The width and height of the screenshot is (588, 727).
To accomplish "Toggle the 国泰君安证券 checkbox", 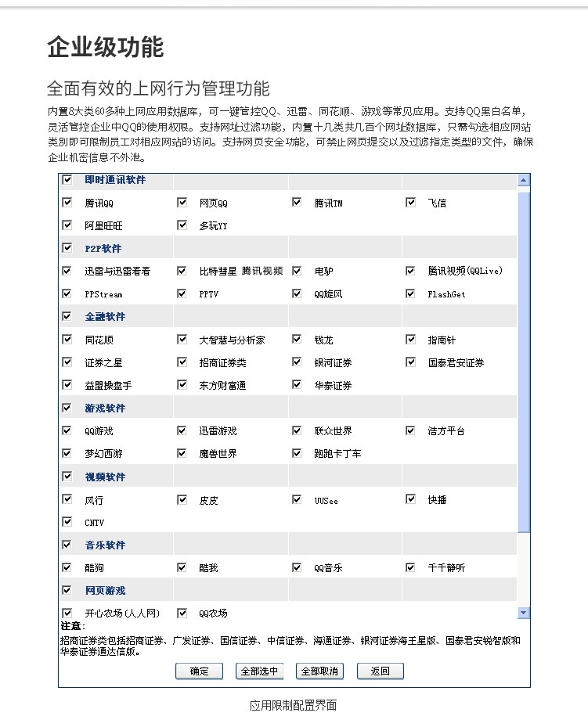I will tap(410, 362).
